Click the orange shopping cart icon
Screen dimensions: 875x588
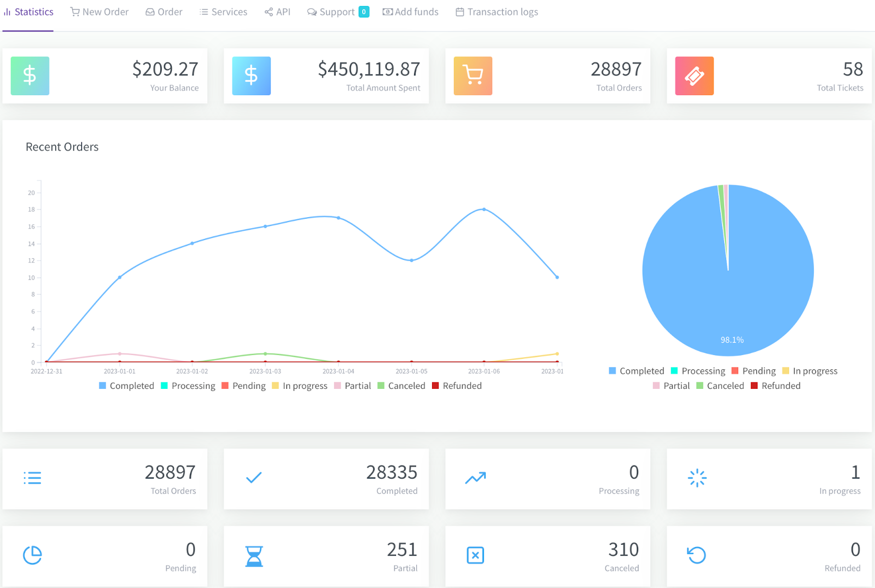click(x=473, y=76)
